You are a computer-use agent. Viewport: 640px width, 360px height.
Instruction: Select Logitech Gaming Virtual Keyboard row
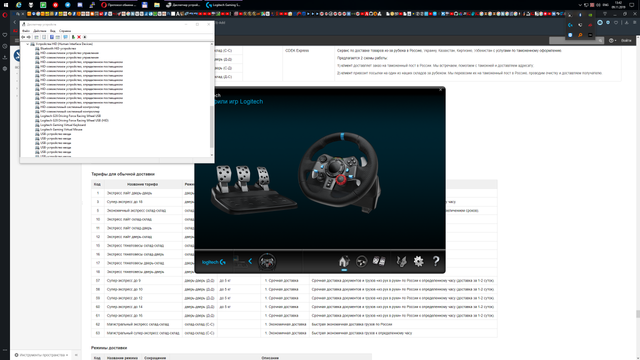(63, 125)
